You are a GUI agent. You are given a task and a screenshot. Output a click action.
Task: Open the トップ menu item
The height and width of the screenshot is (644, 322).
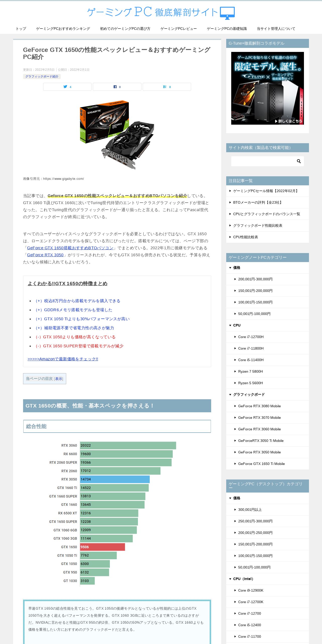point(21,29)
